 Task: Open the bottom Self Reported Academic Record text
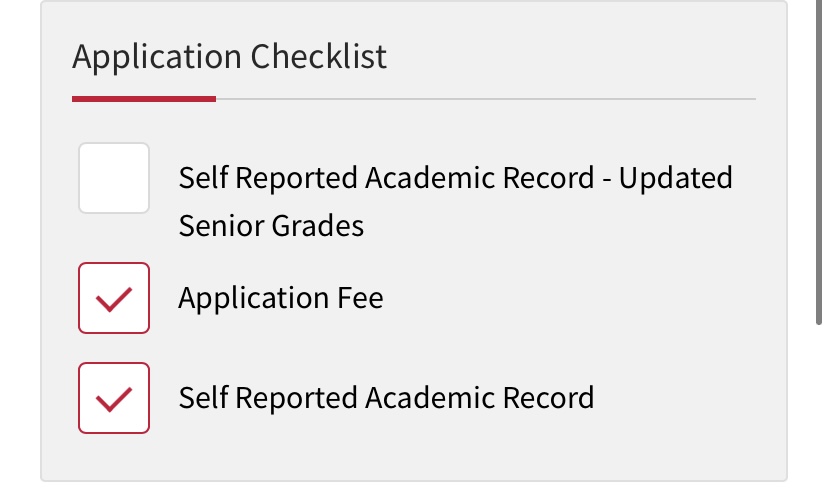click(x=386, y=398)
